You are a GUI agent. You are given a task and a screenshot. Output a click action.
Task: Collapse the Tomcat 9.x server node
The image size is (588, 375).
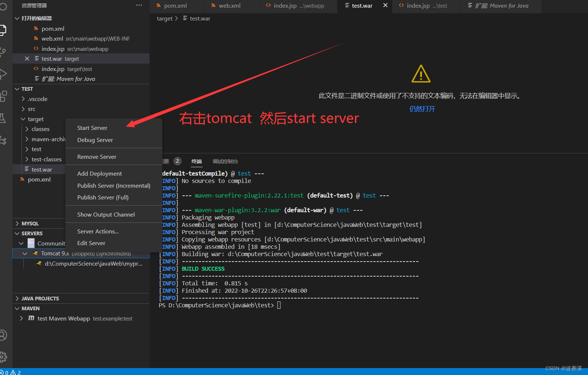tap(25, 254)
